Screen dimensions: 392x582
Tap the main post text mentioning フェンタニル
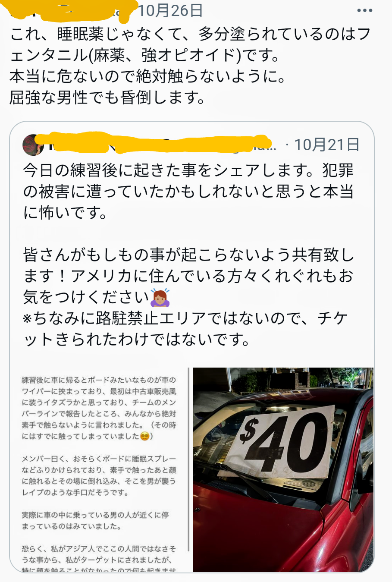tap(190, 66)
